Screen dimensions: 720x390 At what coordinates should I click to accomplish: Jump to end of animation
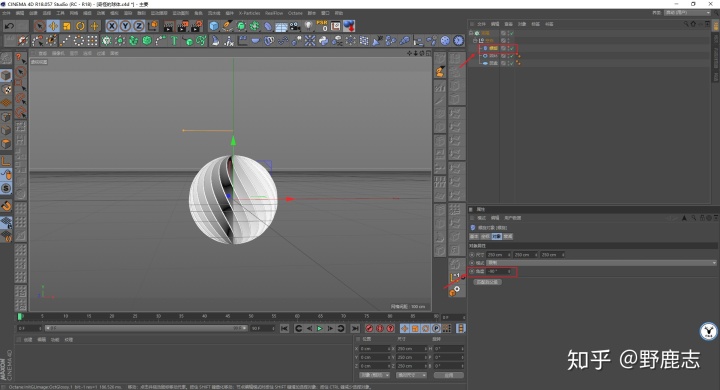pos(355,328)
